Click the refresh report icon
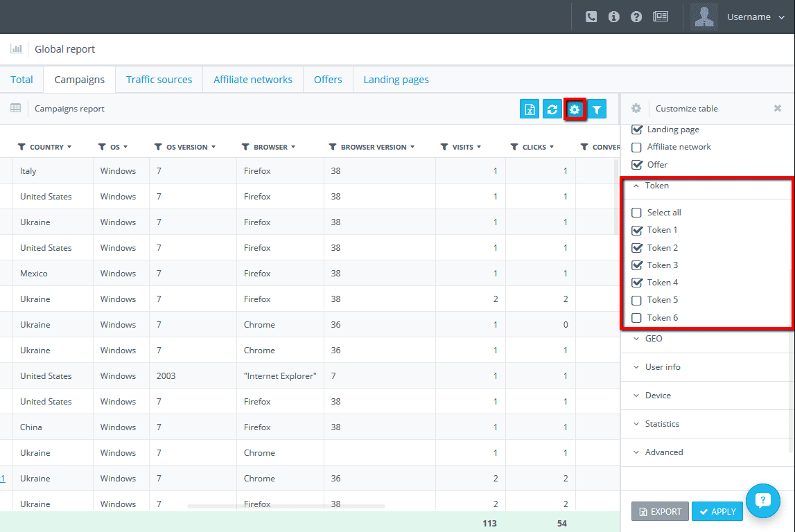 point(552,109)
